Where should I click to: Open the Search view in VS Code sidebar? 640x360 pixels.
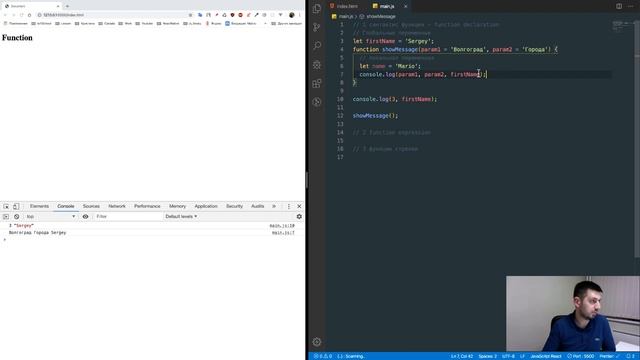click(x=317, y=45)
